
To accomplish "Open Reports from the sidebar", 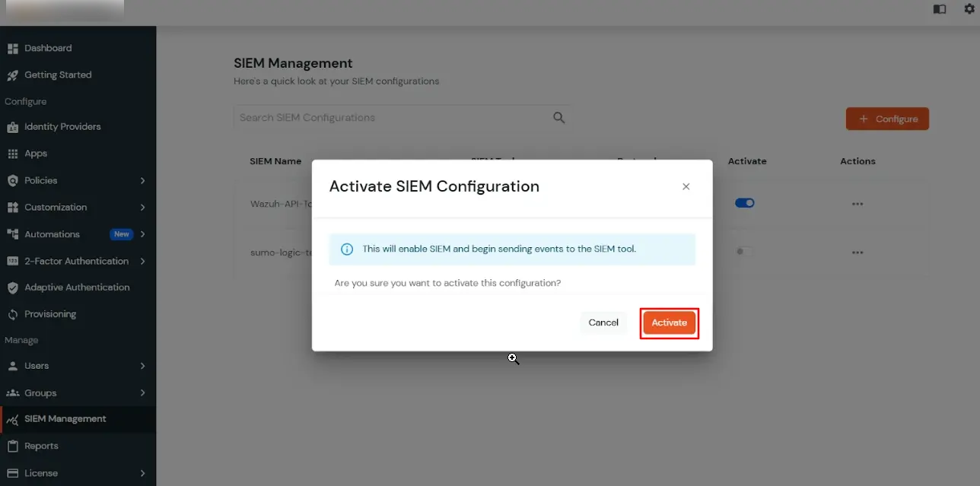I will (42, 446).
